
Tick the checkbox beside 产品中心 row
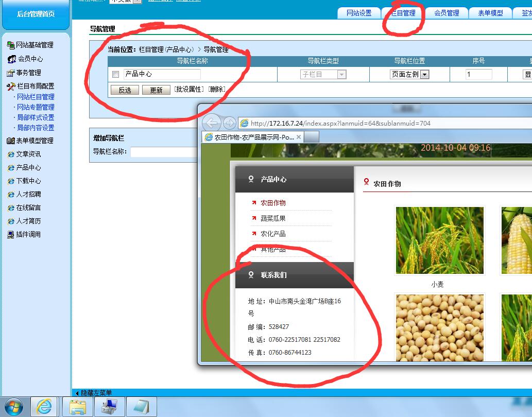pyautogui.click(x=116, y=75)
